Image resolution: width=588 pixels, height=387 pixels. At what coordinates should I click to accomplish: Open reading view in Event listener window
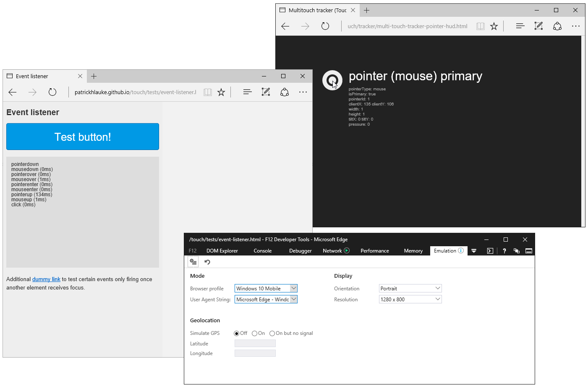[208, 92]
